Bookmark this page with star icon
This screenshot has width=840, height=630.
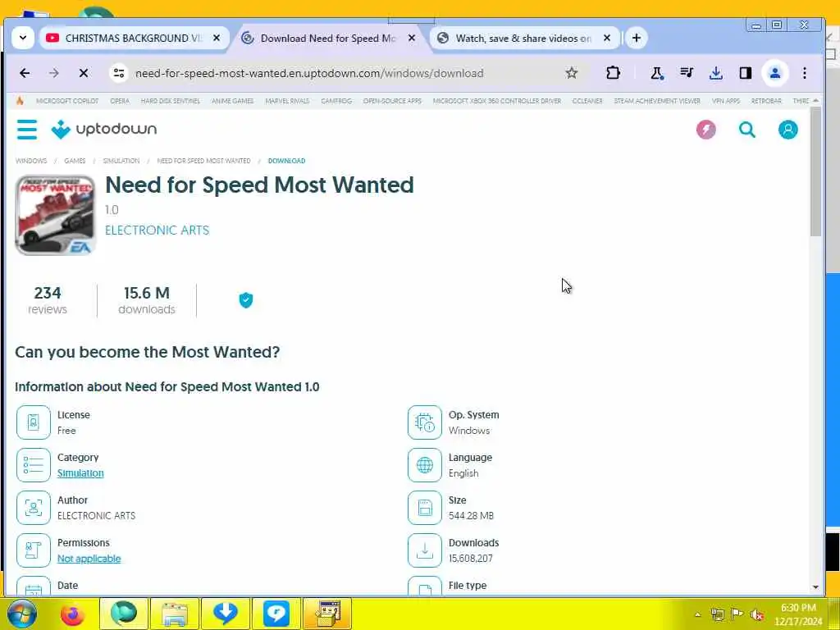(572, 73)
